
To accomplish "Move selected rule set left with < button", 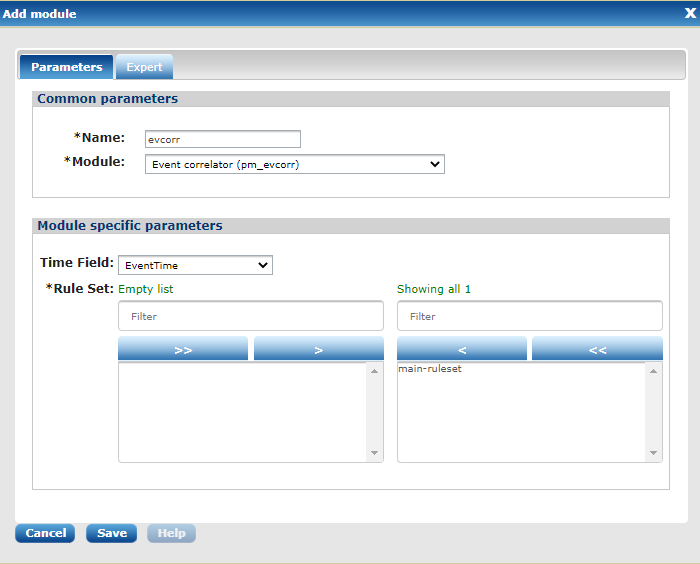I will [461, 350].
